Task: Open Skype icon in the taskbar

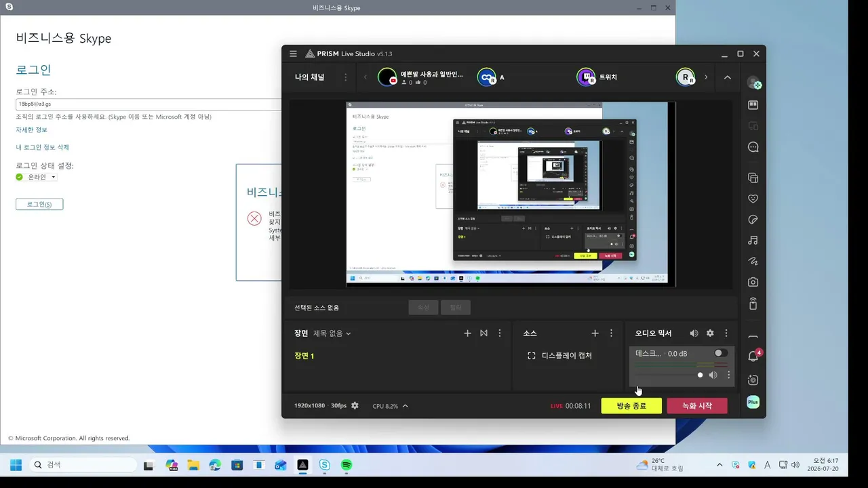Action: point(325,465)
